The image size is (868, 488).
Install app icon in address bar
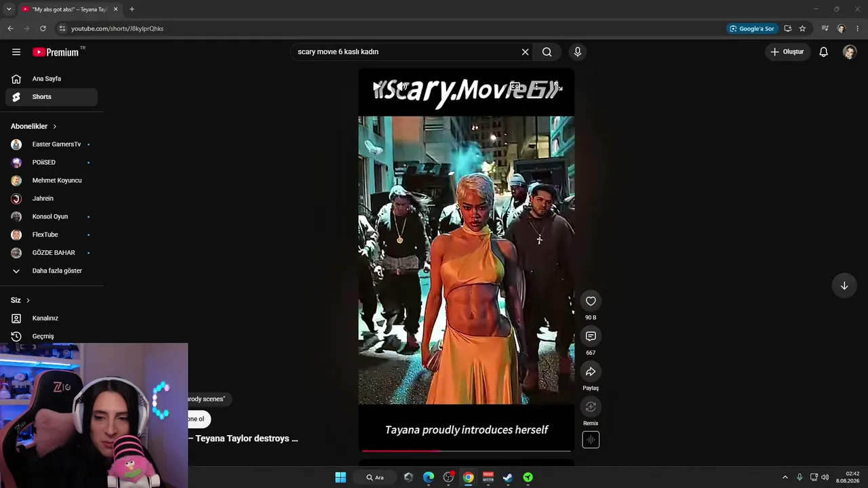click(788, 28)
